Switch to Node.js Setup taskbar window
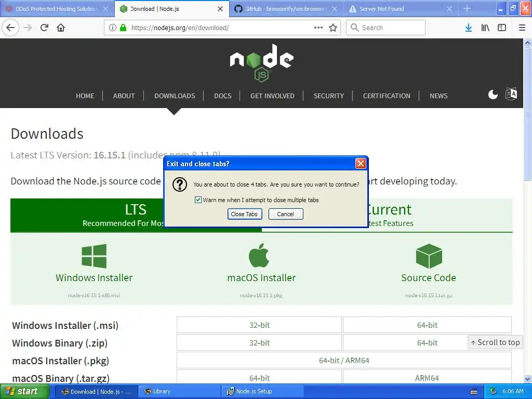Screen dimensions: 532x399 (263, 391)
